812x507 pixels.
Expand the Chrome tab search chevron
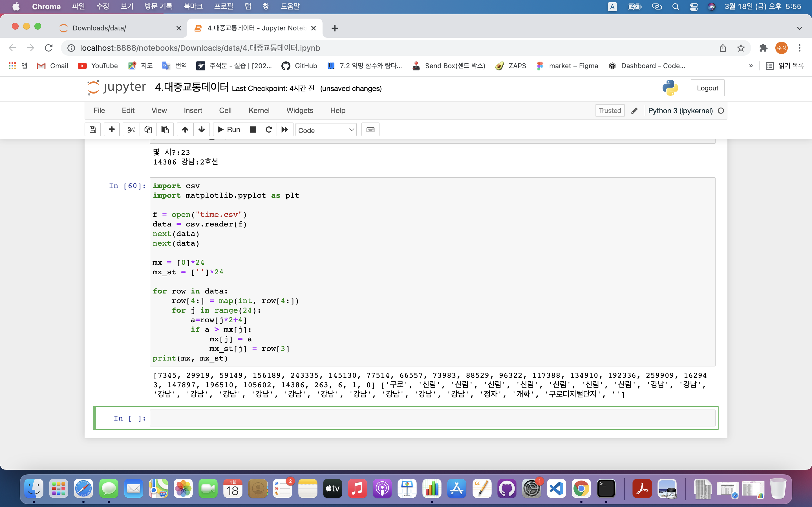coord(799,28)
